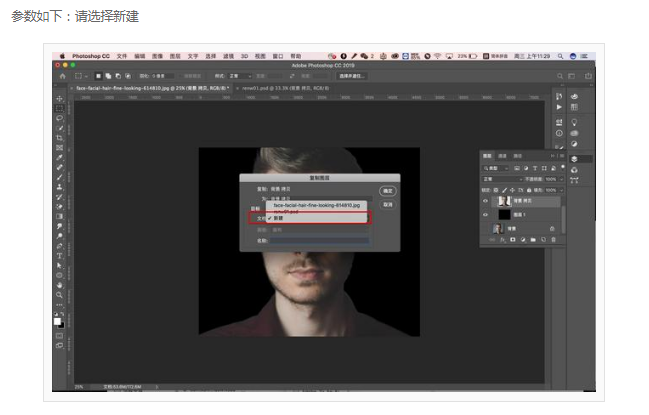Hide the 图层 1 layer via eye icon

pyautogui.click(x=486, y=215)
